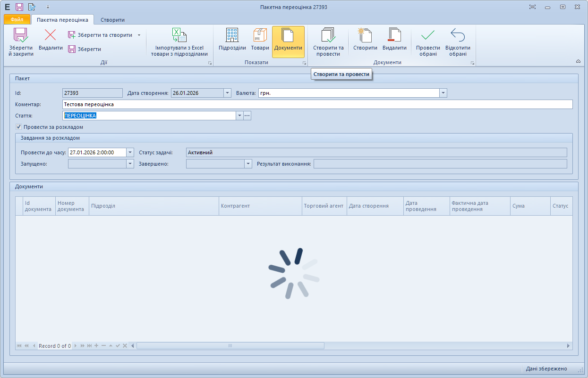Click the horizontal scrollbar in documents grid
Image resolution: width=588 pixels, height=378 pixels.
(x=230, y=346)
